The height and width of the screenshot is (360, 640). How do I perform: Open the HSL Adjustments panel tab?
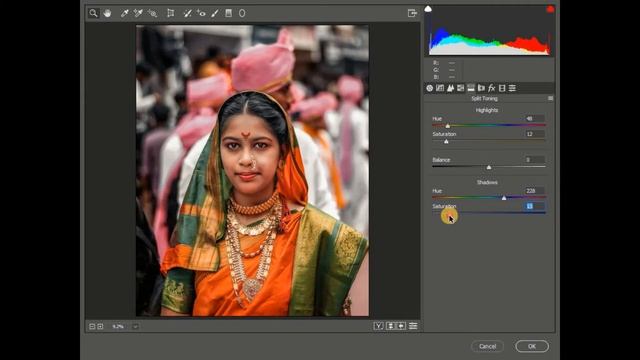[x=460, y=88]
